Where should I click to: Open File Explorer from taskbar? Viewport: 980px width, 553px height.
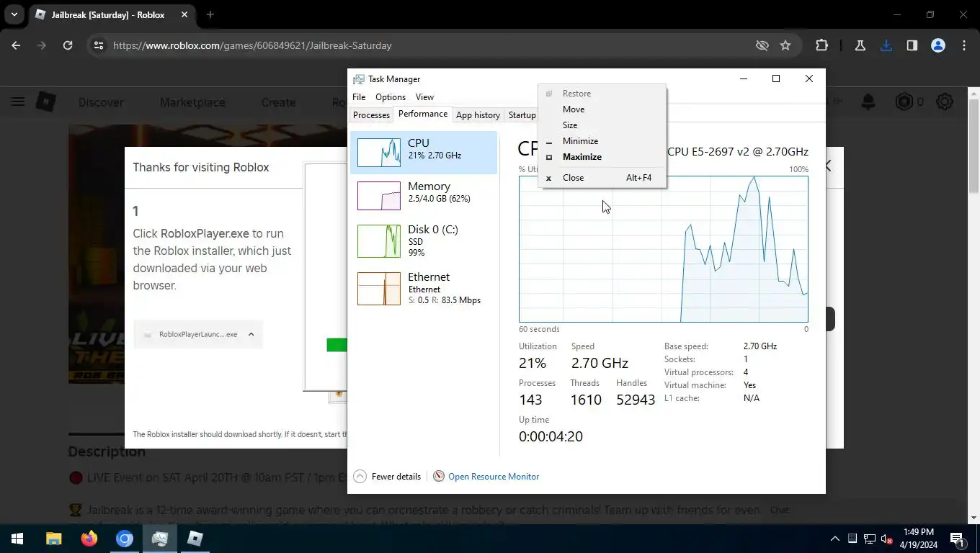[54, 539]
